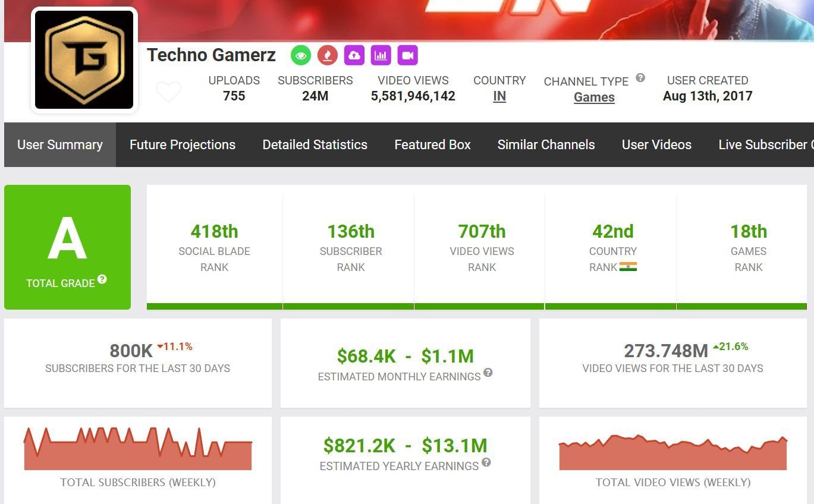Screen dimensions: 814x504
Task: Switch to the Detailed Statistics tab
Action: 315,145
